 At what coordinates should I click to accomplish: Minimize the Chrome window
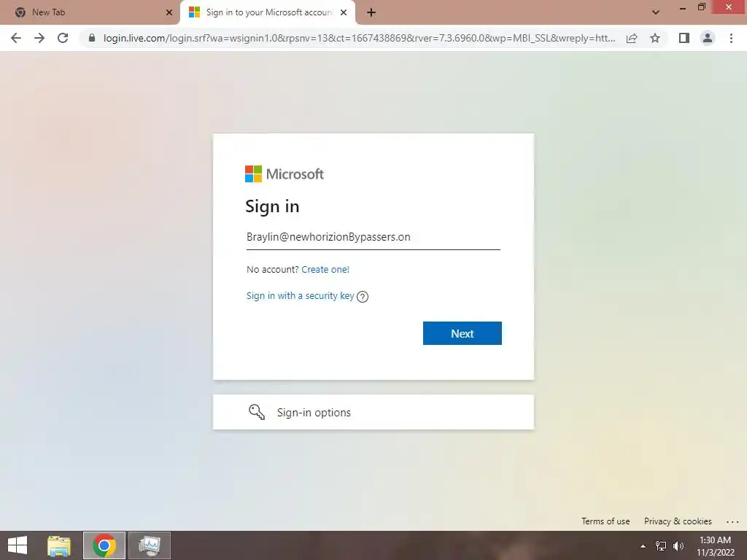tap(683, 8)
